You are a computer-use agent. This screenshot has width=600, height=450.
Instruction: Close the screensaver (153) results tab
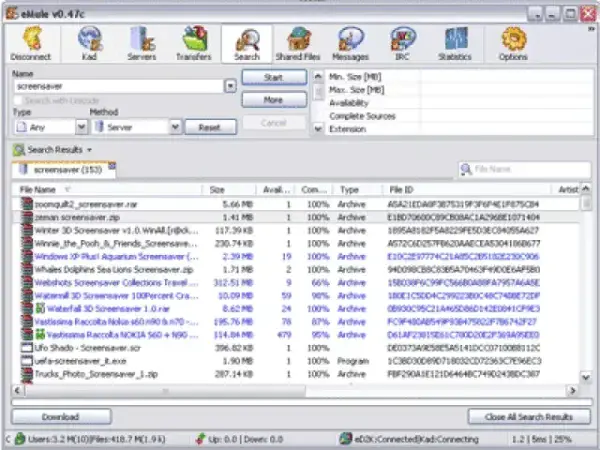click(112, 166)
